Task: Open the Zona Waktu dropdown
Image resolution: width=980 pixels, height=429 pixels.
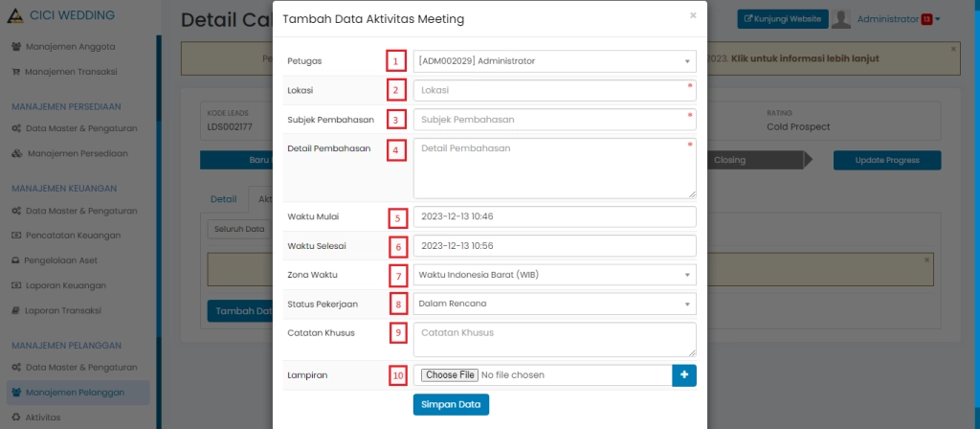Action: click(x=554, y=275)
